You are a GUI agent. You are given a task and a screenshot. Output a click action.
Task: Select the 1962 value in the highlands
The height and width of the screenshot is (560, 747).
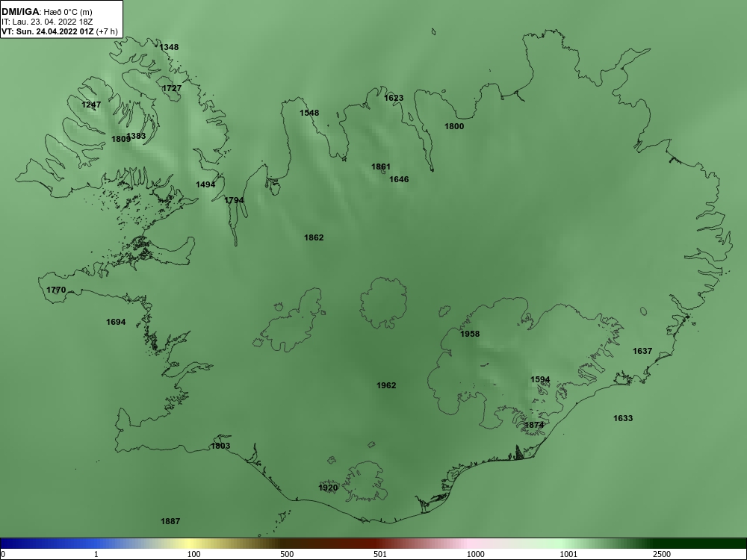pyautogui.click(x=386, y=385)
